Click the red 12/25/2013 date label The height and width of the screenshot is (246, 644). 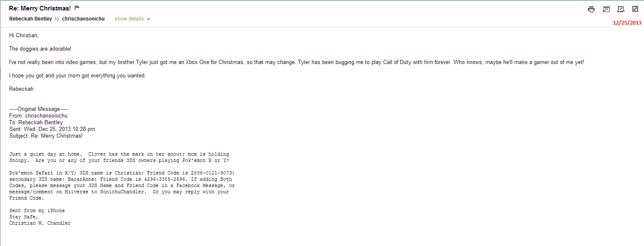pyautogui.click(x=627, y=23)
